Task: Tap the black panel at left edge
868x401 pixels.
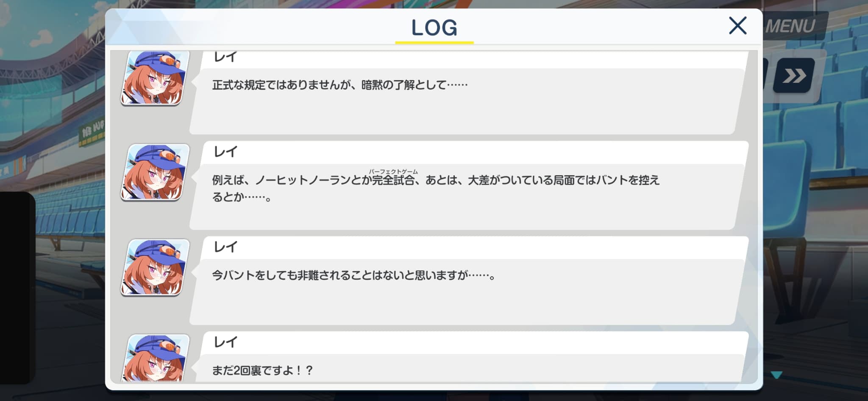Action: point(17,288)
